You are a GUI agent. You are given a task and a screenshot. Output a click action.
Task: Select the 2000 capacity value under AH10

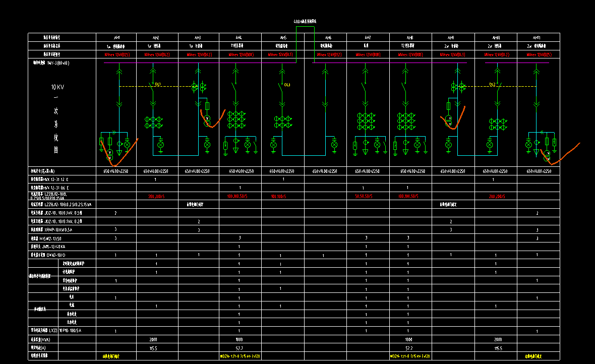tap(498, 340)
